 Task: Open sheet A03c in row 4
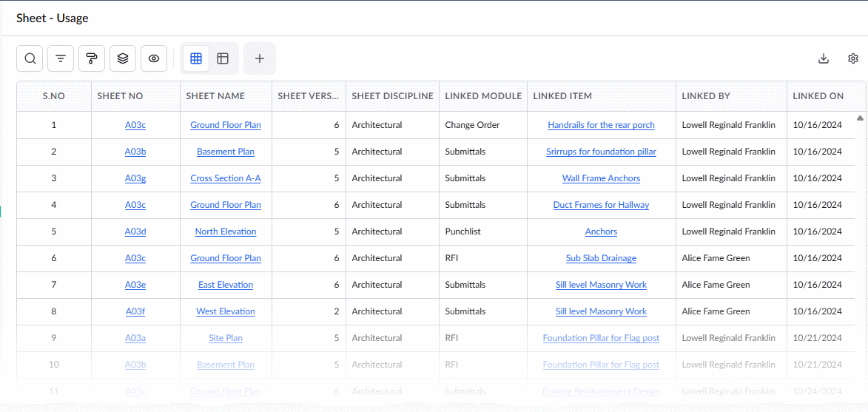pos(135,205)
